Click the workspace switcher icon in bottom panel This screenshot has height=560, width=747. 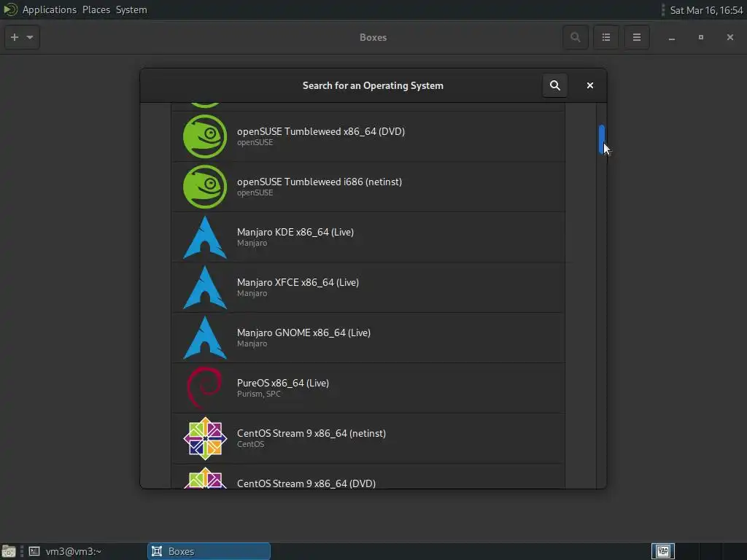(662, 551)
